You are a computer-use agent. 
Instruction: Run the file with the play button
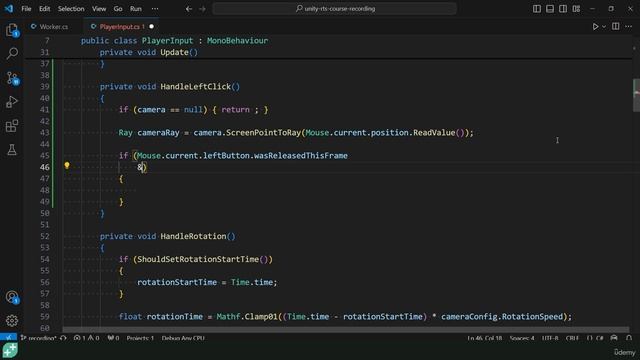click(x=595, y=27)
